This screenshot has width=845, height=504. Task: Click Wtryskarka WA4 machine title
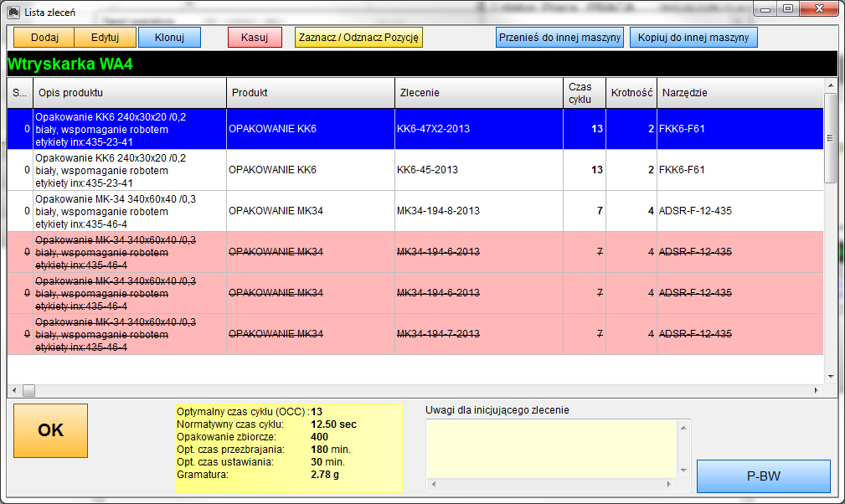click(70, 64)
